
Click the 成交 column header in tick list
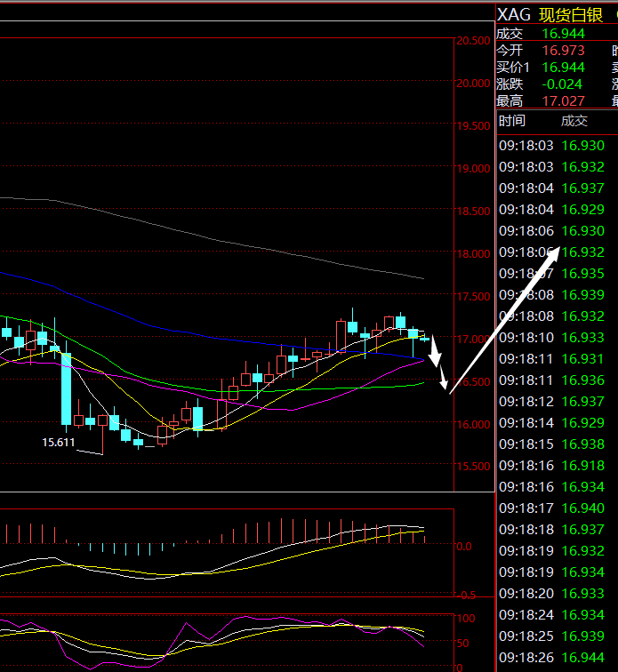point(574,121)
